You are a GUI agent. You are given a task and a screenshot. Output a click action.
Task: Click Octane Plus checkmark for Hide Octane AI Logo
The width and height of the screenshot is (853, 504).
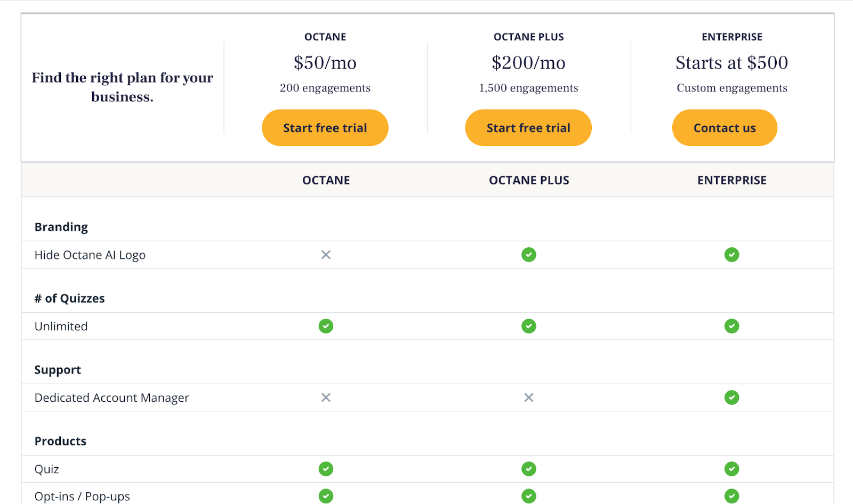click(x=528, y=255)
